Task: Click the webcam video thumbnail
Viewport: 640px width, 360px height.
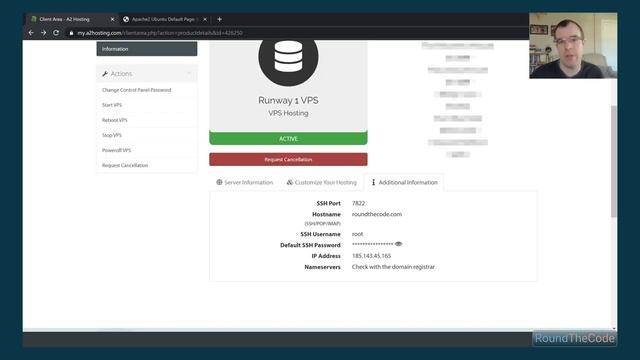Action: click(573, 45)
